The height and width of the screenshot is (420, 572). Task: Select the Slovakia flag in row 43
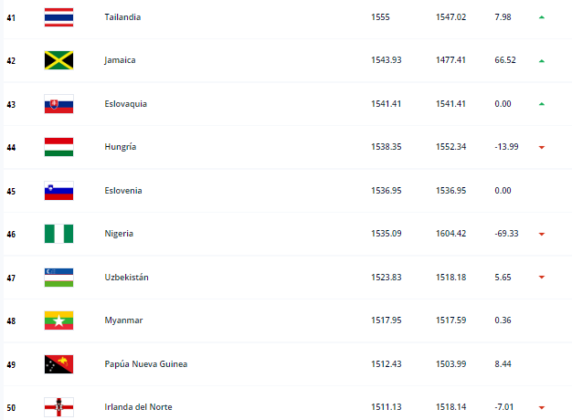pyautogui.click(x=59, y=104)
